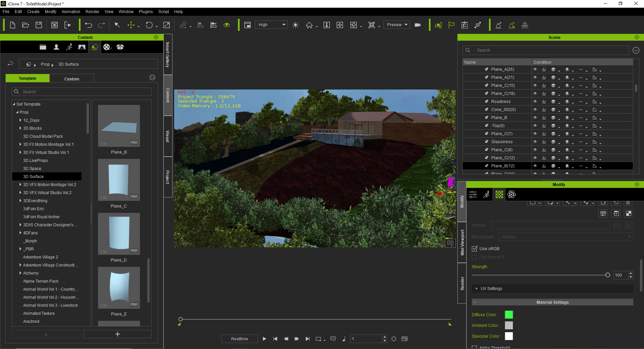The image size is (644, 349).
Task: Click the Realtime playback mode button
Action: pos(240,339)
